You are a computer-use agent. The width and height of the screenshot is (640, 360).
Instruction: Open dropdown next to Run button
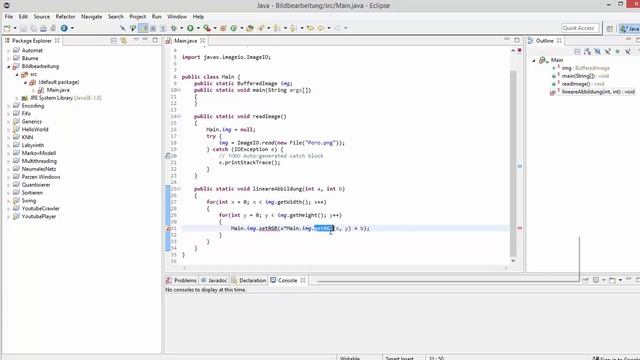click(198, 28)
